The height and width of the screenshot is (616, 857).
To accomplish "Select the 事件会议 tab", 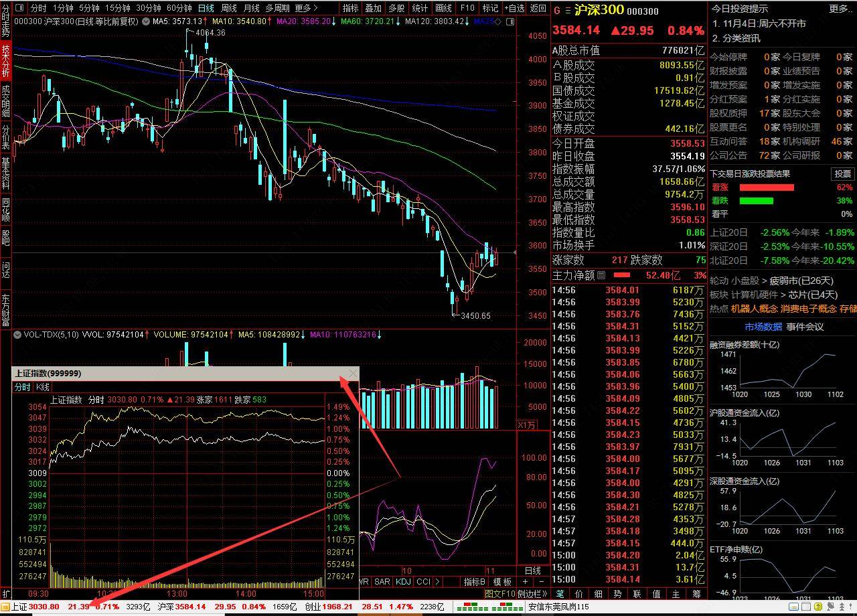I will pyautogui.click(x=805, y=327).
